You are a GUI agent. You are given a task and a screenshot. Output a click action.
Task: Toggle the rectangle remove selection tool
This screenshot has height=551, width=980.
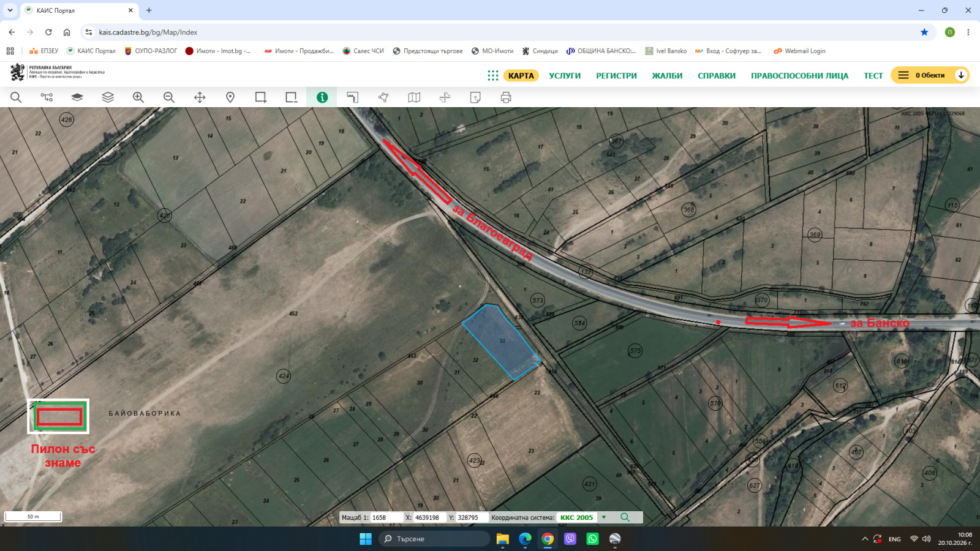(x=292, y=97)
